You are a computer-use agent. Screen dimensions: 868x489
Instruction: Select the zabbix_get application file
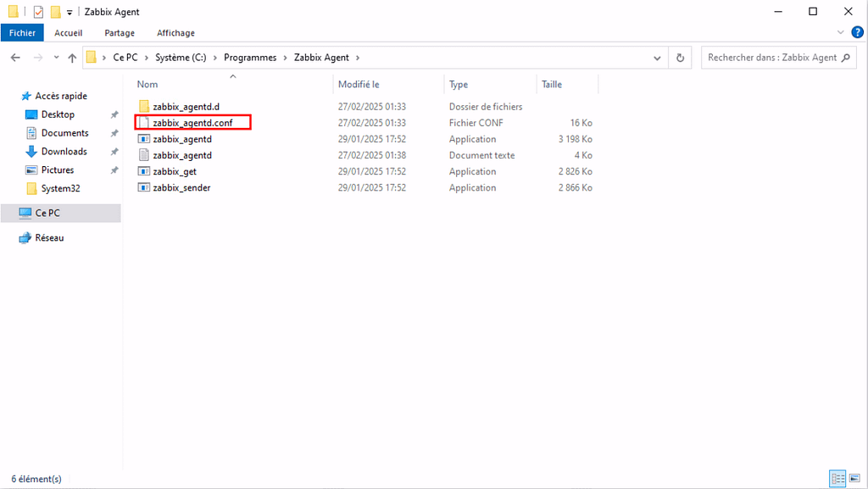coord(175,171)
